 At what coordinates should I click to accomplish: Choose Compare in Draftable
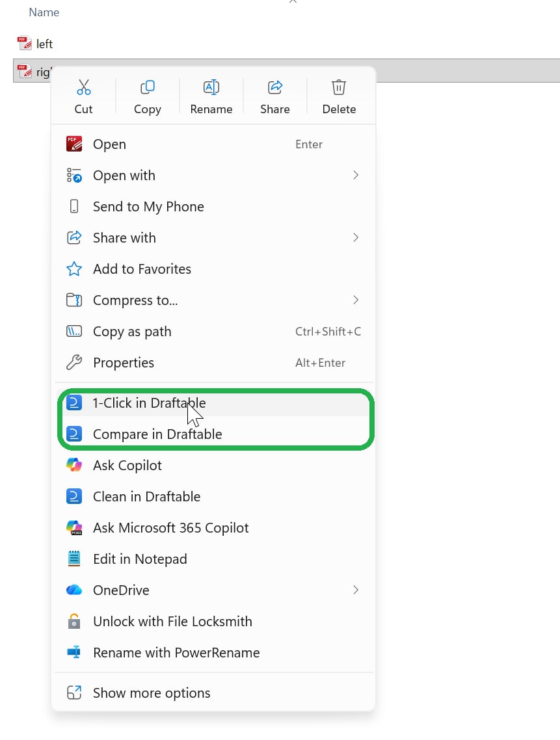tap(213, 434)
